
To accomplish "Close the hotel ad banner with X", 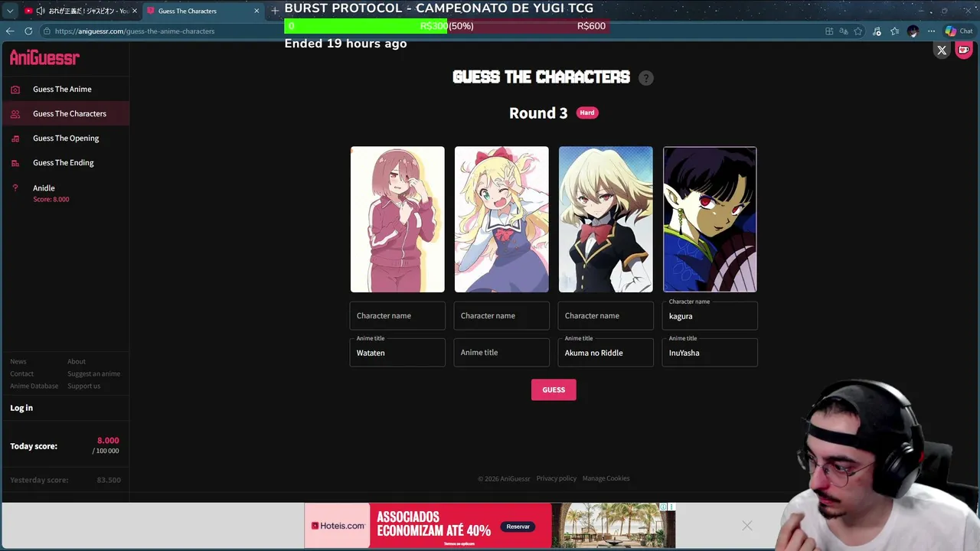I will (747, 526).
